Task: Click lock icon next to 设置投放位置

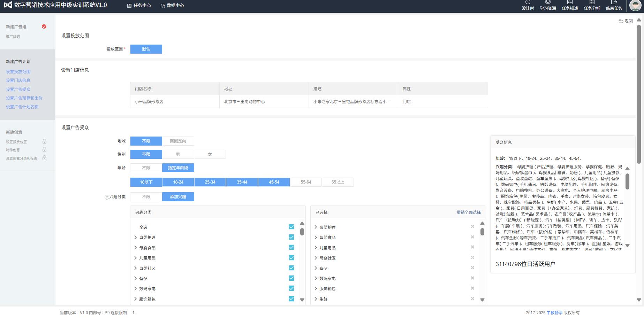Action: point(44,141)
